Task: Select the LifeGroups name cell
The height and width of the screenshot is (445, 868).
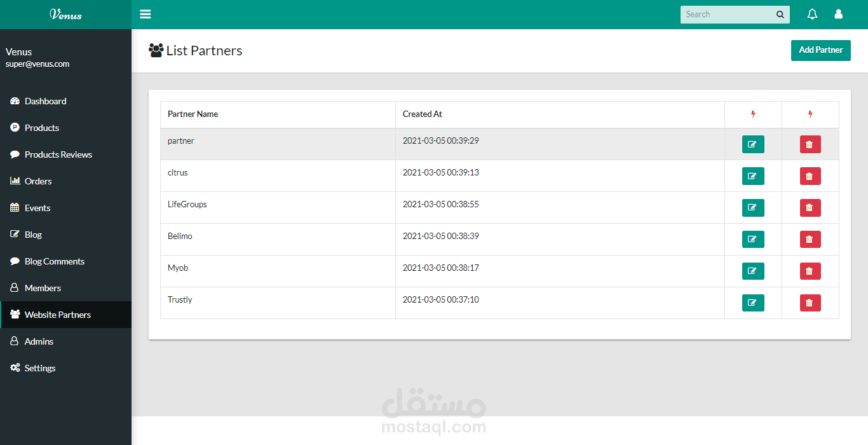Action: (278, 208)
